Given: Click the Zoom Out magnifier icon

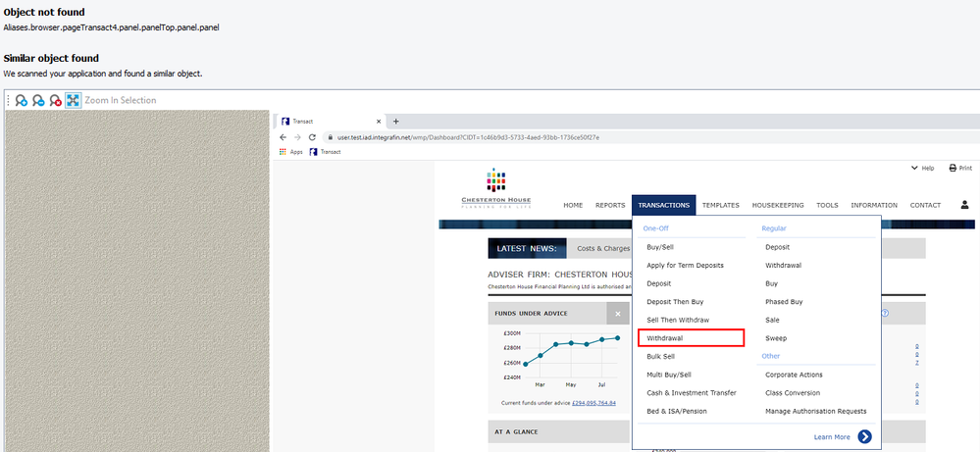Looking at the screenshot, I should [38, 100].
